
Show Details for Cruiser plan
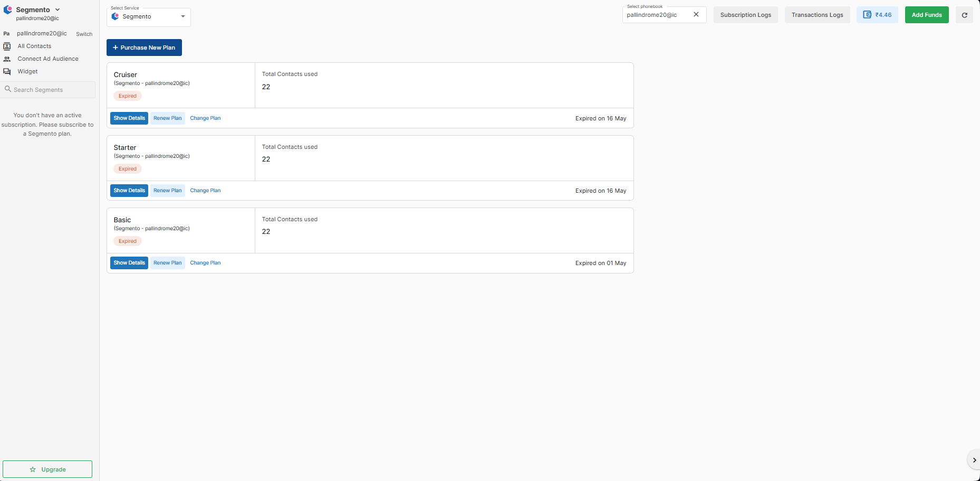(x=129, y=118)
